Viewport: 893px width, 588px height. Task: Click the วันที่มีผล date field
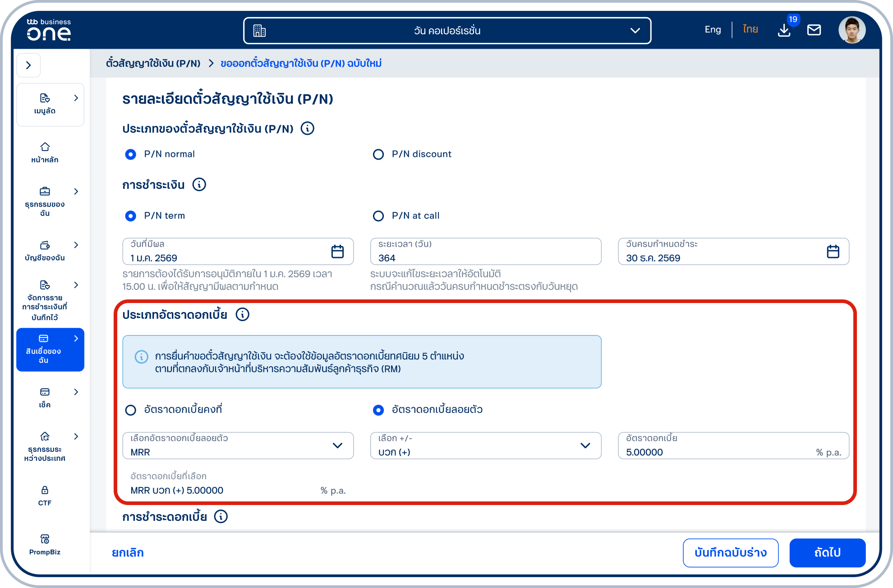[238, 252]
